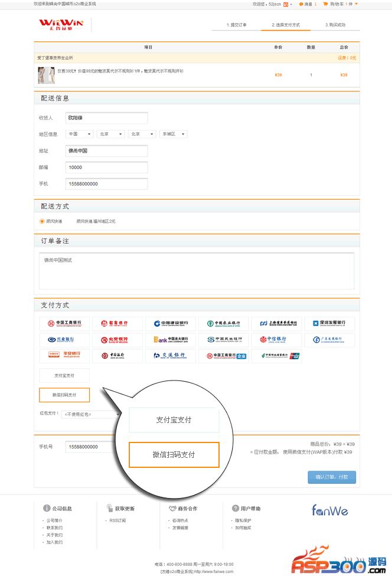Click the 订单备注 remarks text area
The width and height of the screenshot is (392, 576).
[x=196, y=271]
